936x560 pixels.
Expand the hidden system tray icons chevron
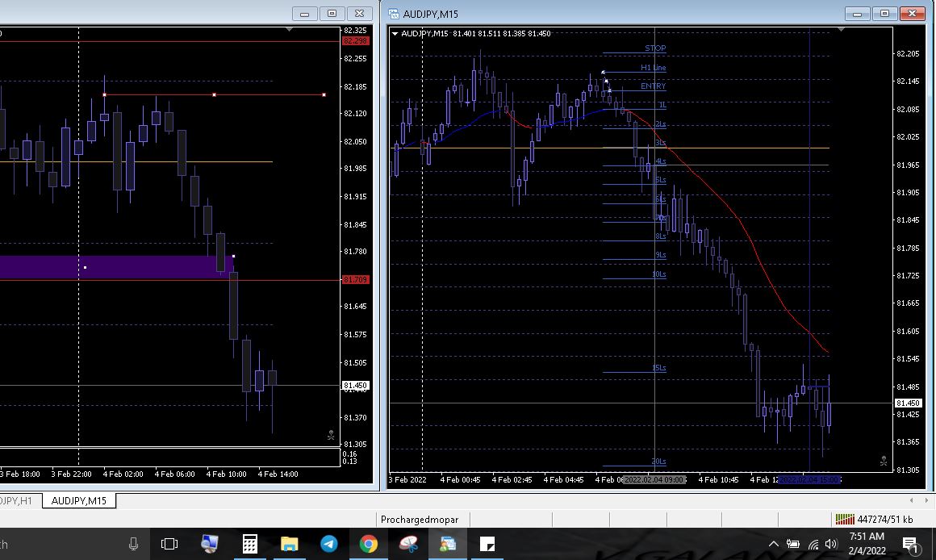point(774,544)
